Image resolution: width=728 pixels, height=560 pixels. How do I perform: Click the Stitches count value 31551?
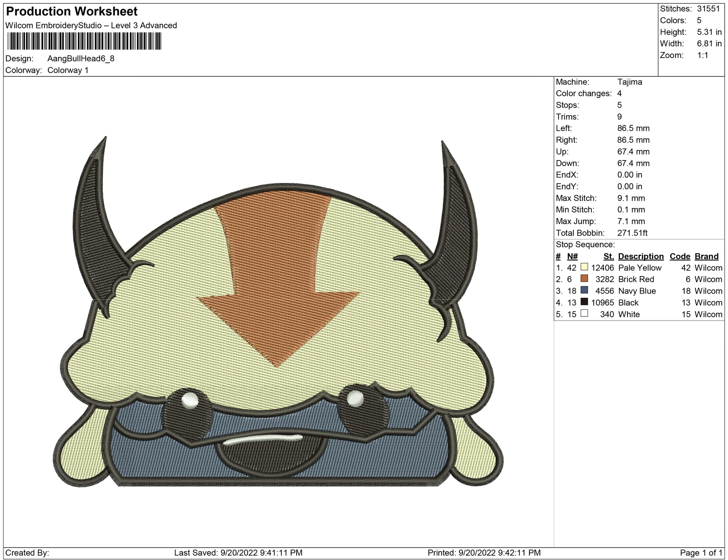708,9
